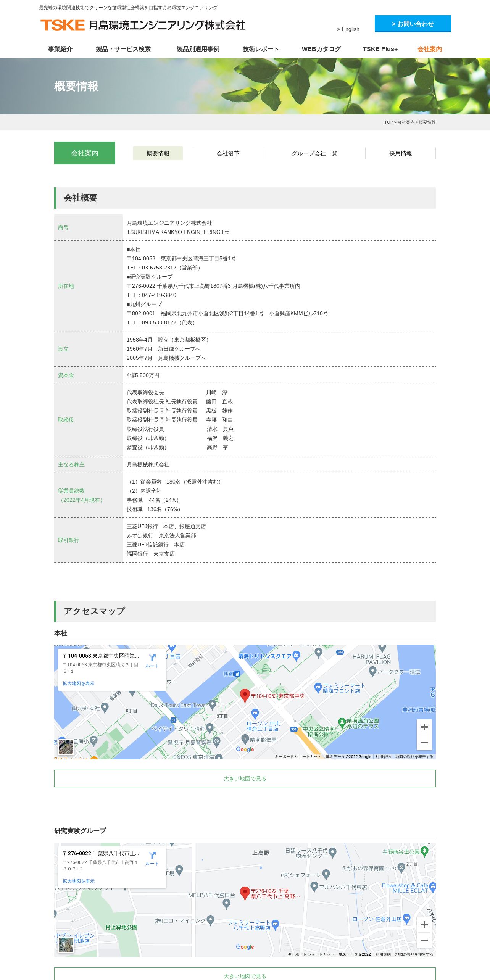The height and width of the screenshot is (980, 490).
Task: Switch to the English version
Action: coord(348,29)
